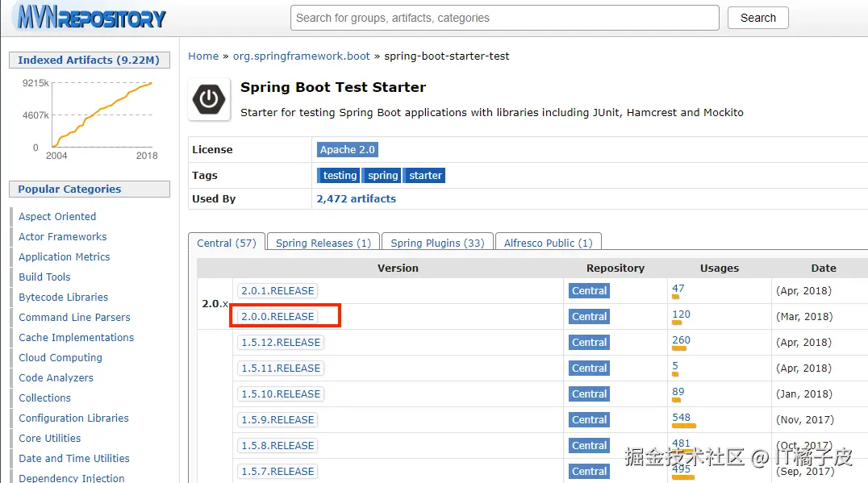Click the (Mar, 2018) date cell
This screenshot has width=868, height=483.
point(803,316)
